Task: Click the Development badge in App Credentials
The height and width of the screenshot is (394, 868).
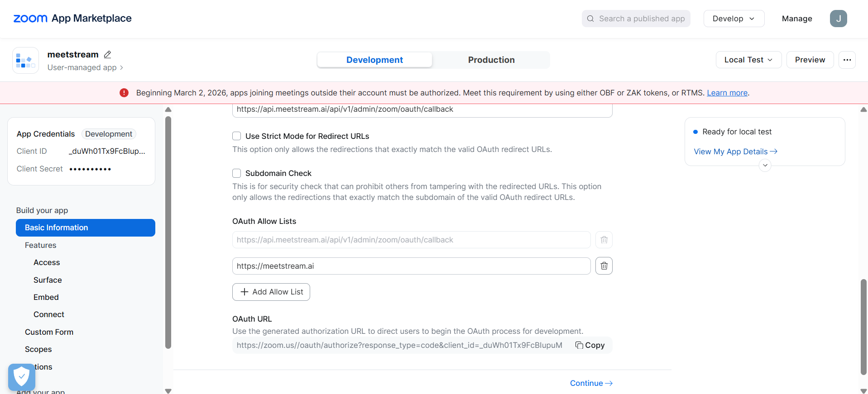Action: [x=109, y=134]
